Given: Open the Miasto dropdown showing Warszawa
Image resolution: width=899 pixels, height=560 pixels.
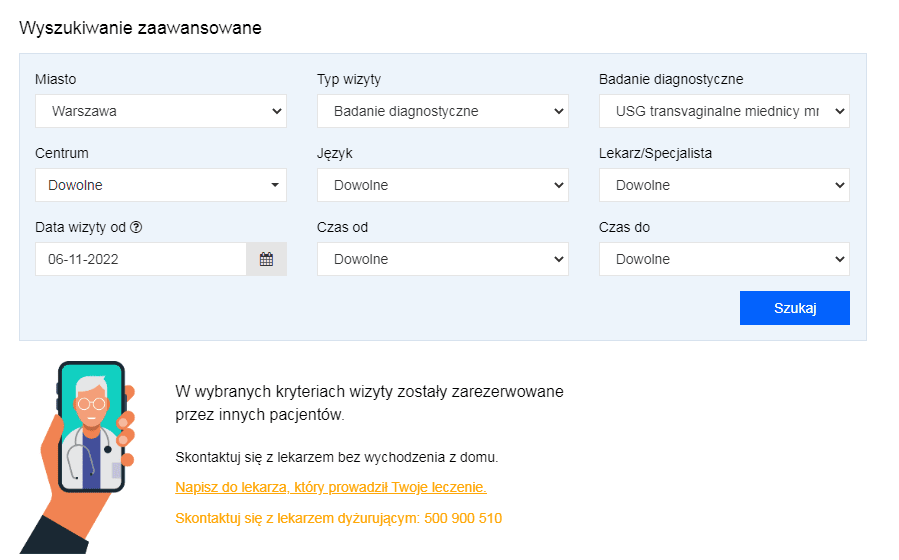Looking at the screenshot, I should (x=160, y=111).
